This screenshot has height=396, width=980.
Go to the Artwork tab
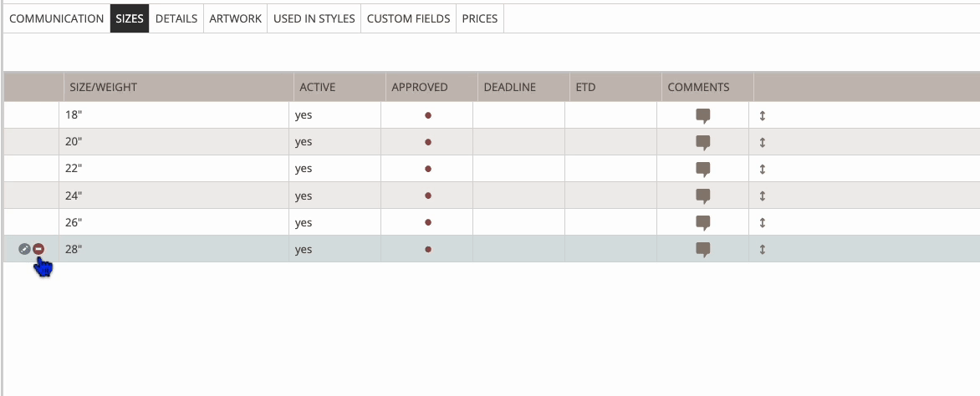(235, 18)
